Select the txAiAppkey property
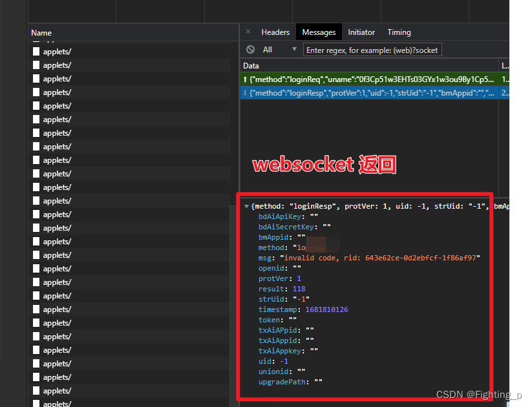This screenshot has height=407, width=532. 288,351
